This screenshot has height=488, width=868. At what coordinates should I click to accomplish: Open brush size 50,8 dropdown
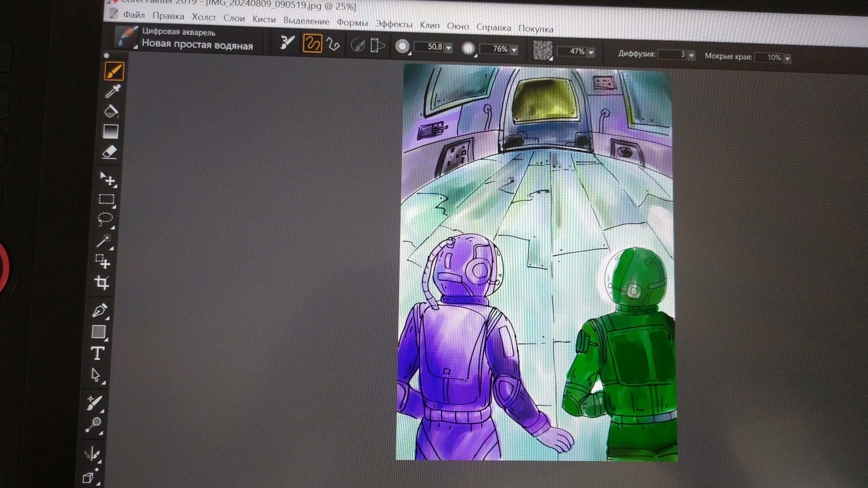coord(449,48)
